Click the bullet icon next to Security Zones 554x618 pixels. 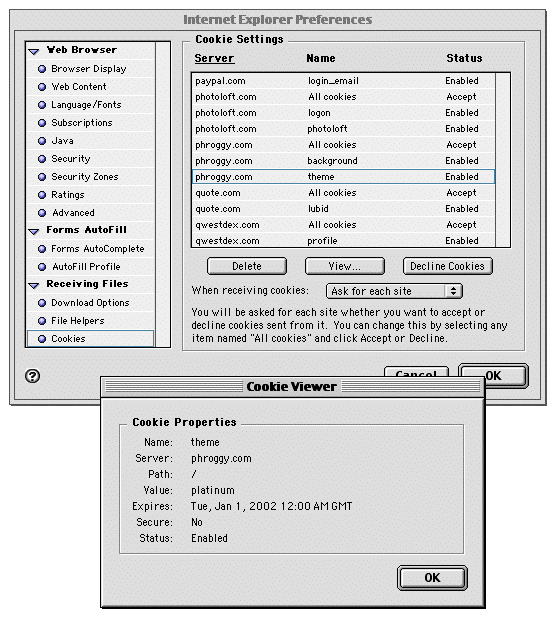(42, 177)
